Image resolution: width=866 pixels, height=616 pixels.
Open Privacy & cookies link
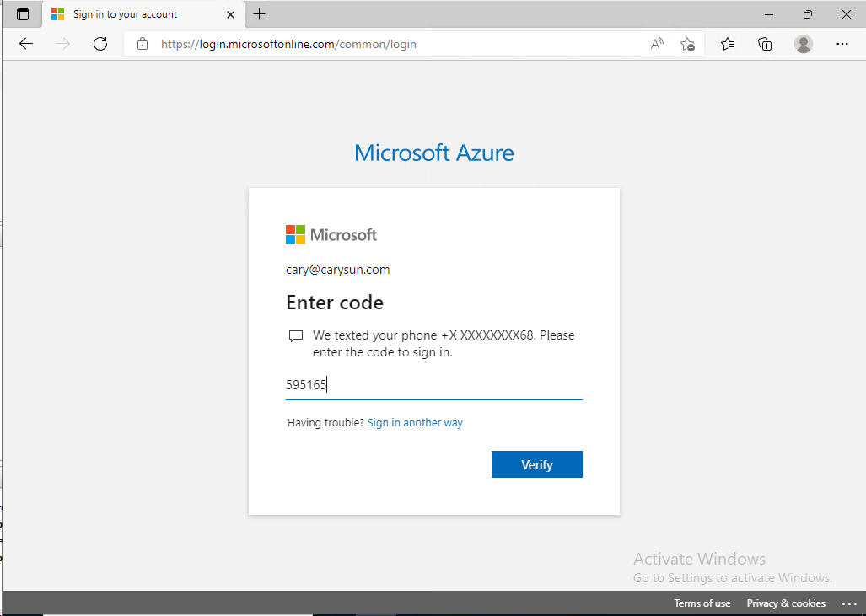(x=786, y=603)
